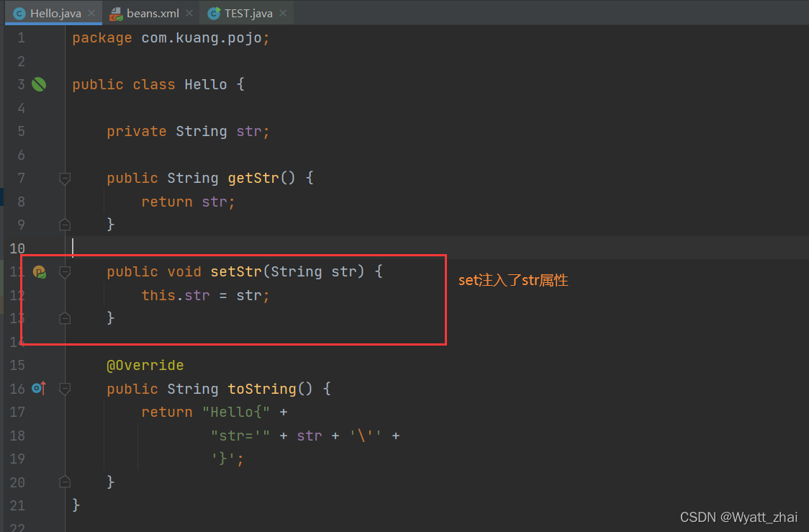Collapse the setStr method fold at line 11

[x=65, y=272]
